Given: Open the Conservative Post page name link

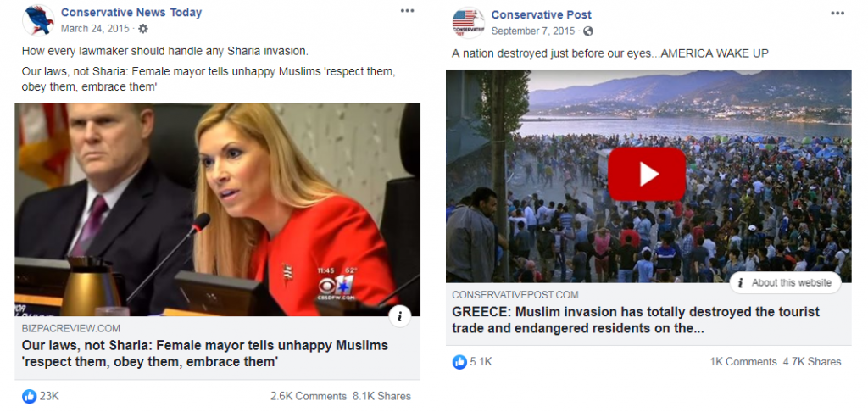Looking at the screenshot, I should (542, 15).
